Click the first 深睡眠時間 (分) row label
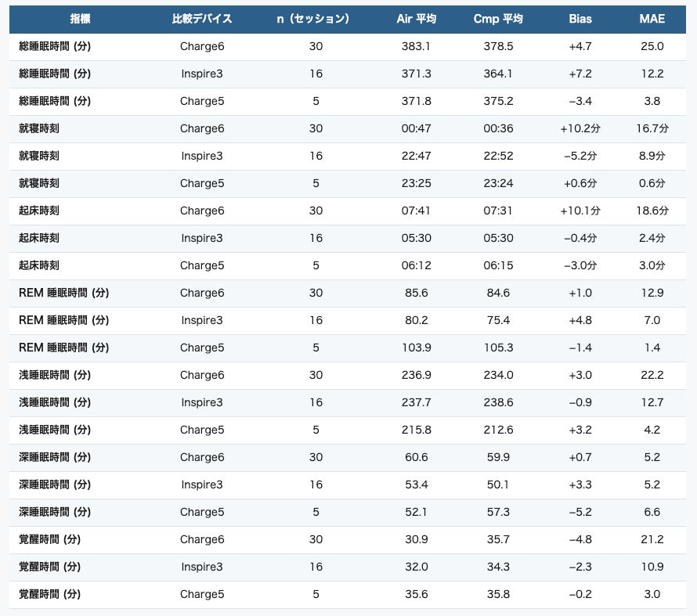Viewport: 697px width, 616px height. (55, 457)
